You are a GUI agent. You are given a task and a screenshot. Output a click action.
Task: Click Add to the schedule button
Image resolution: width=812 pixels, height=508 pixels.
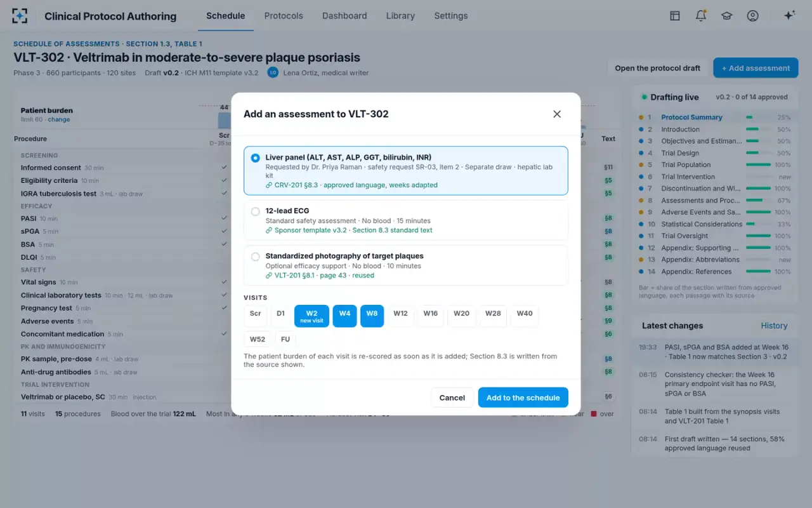click(523, 398)
